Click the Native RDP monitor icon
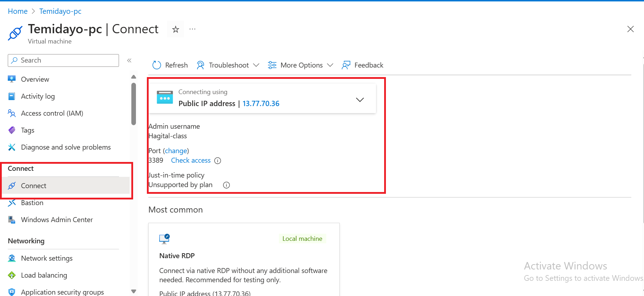Image resolution: width=644 pixels, height=296 pixels. point(165,239)
